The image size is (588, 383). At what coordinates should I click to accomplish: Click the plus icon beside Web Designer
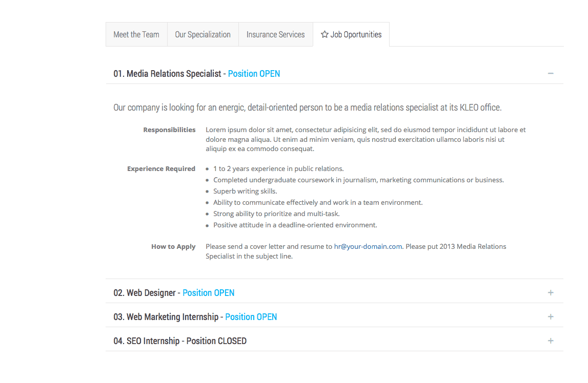pos(551,292)
